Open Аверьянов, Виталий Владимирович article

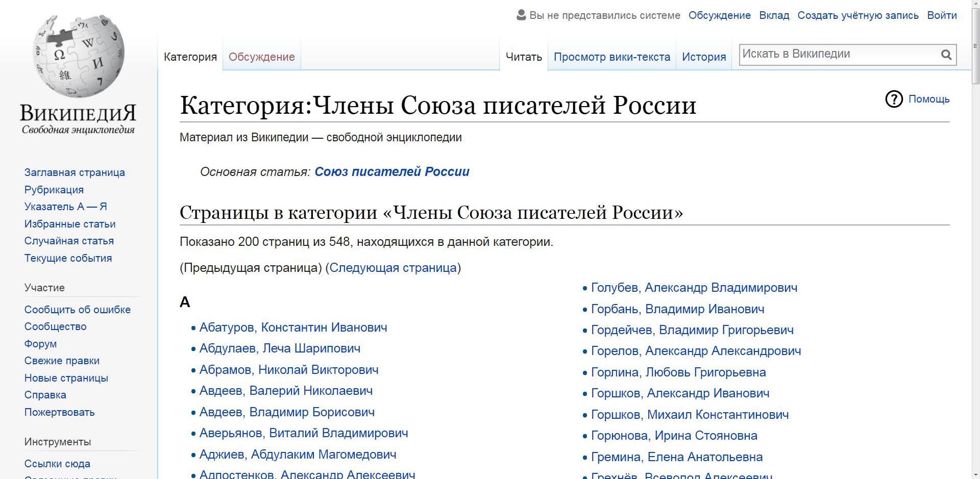pos(304,433)
